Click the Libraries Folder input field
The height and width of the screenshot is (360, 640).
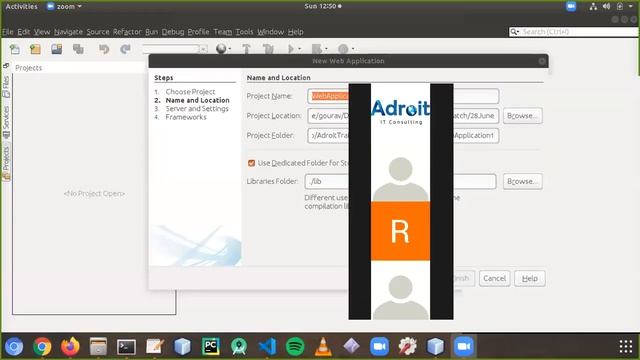point(400,181)
